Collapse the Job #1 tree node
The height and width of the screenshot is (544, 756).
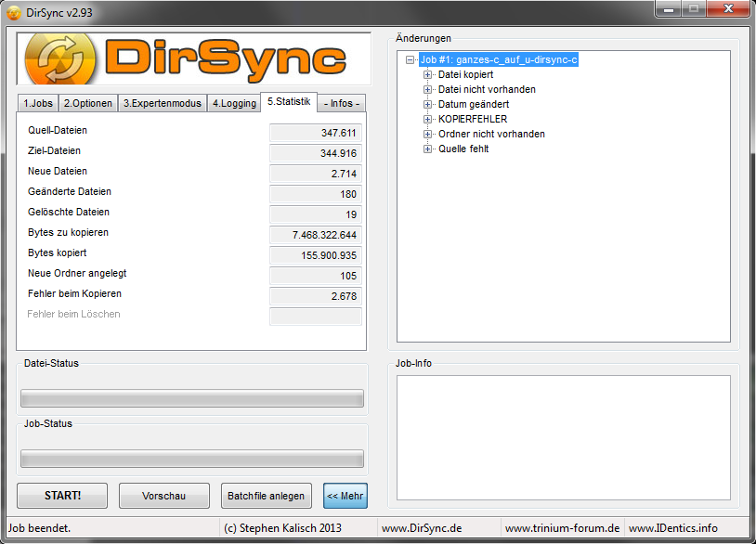tap(410, 60)
